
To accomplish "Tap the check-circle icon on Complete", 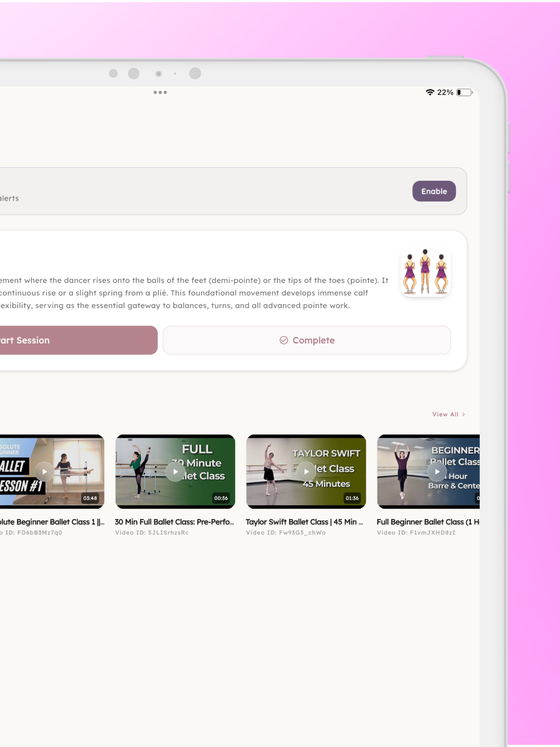I will point(284,340).
